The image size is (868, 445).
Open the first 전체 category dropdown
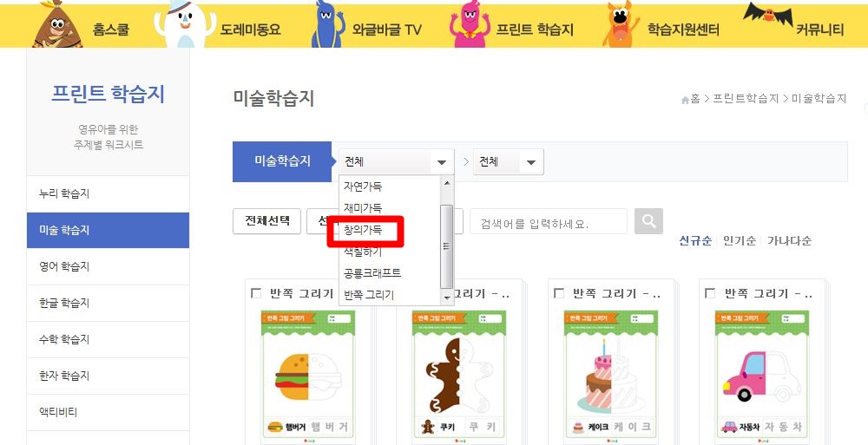pyautogui.click(x=397, y=161)
